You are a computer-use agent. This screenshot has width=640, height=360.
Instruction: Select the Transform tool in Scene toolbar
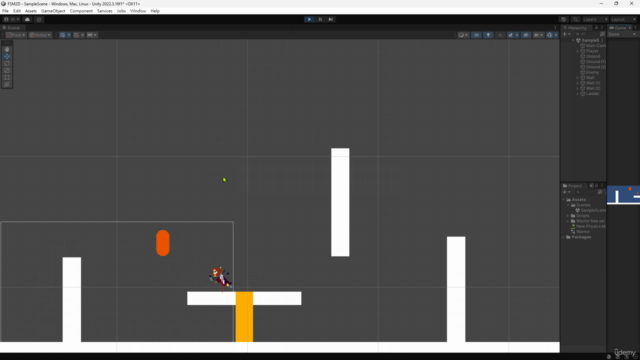click(x=7, y=84)
